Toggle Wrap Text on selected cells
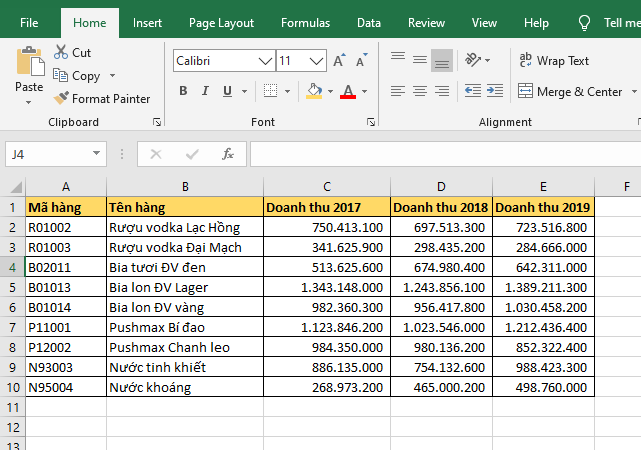 point(554,61)
